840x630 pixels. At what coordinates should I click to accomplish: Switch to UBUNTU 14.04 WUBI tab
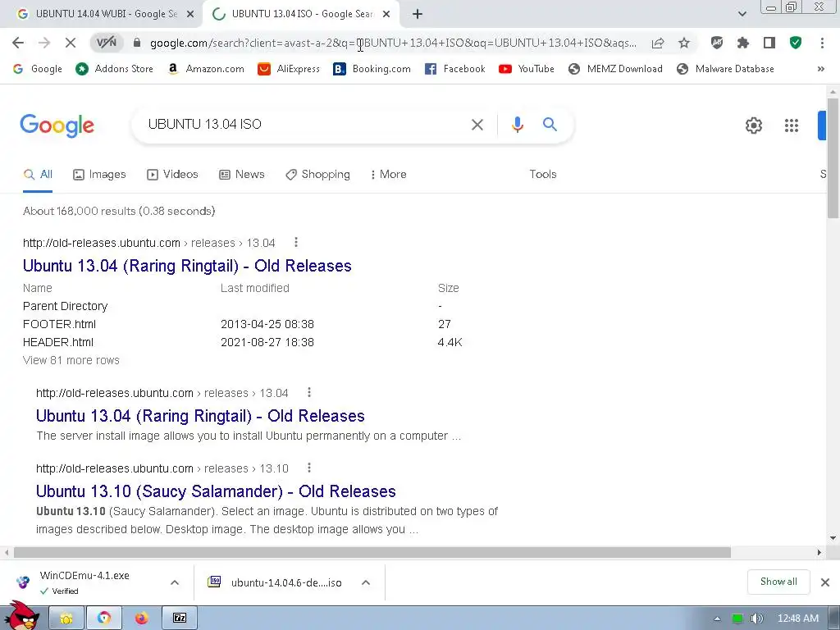106,14
